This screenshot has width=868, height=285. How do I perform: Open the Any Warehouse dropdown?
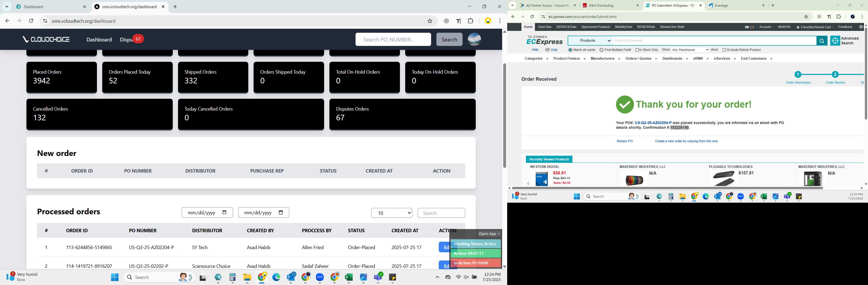tap(690, 50)
